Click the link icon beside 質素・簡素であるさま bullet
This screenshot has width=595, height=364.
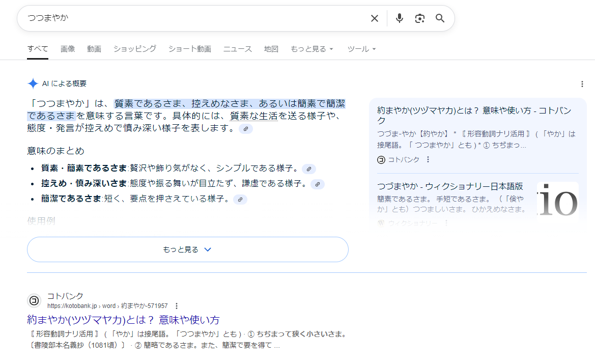pos(309,169)
